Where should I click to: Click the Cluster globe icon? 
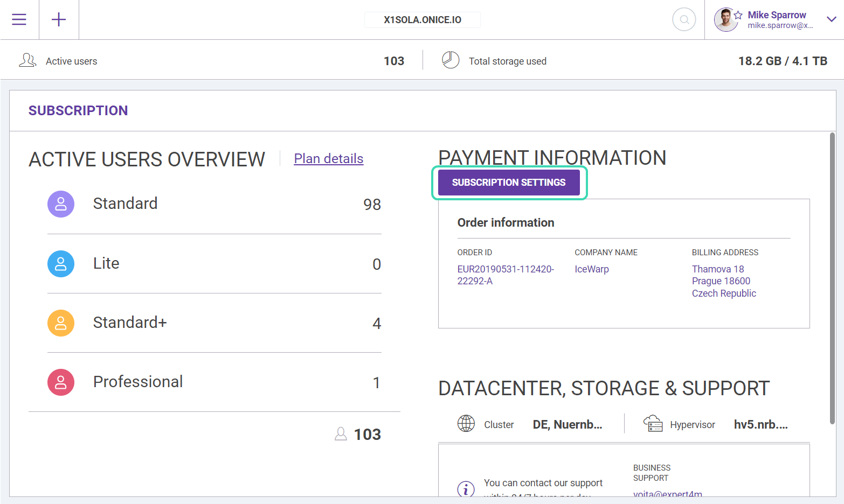(x=466, y=424)
